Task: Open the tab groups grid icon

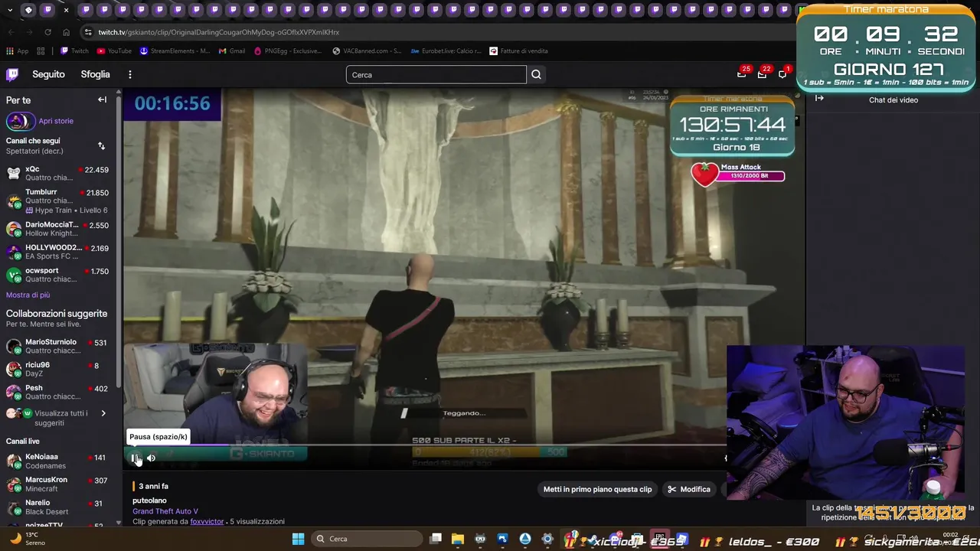Action: pos(41,51)
